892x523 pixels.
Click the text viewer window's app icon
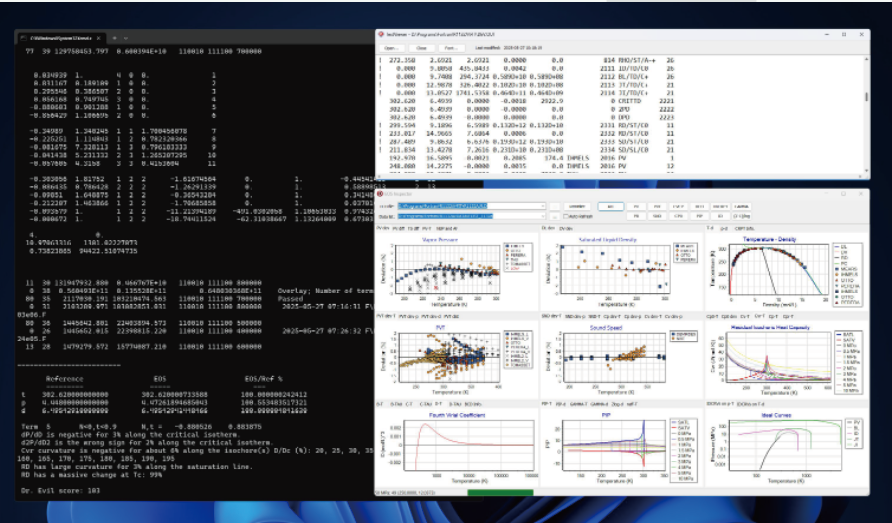coord(381,34)
